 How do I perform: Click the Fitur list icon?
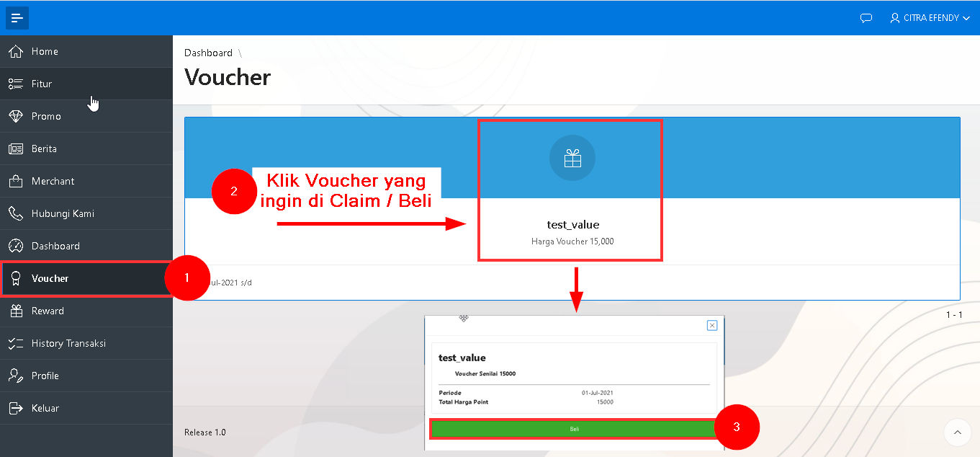pyautogui.click(x=16, y=84)
